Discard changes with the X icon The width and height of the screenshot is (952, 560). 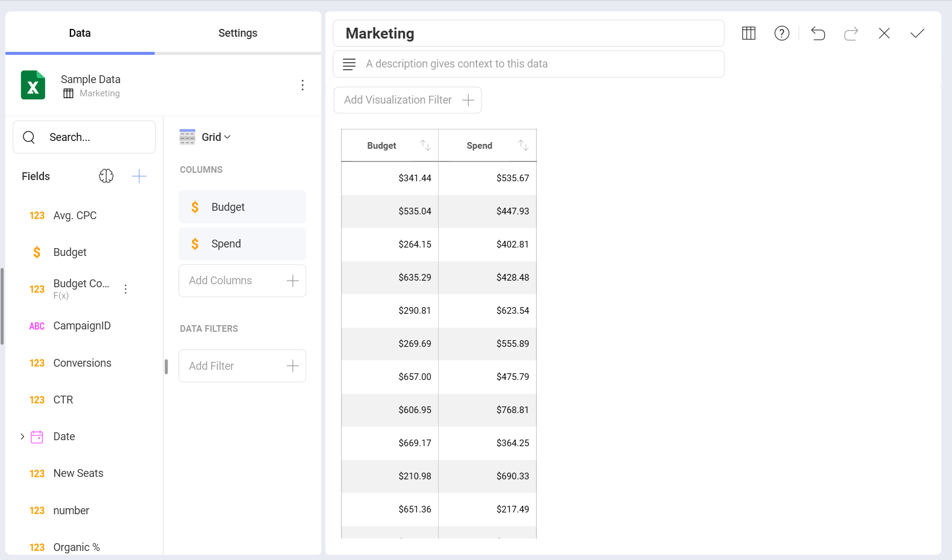[x=884, y=33]
